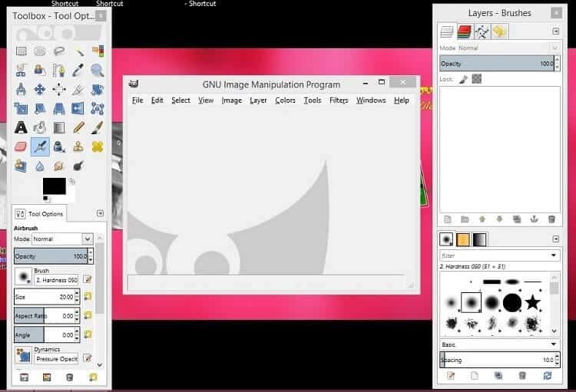Select the Smudge tool
Viewport: 576px width, 392px height.
click(59, 166)
